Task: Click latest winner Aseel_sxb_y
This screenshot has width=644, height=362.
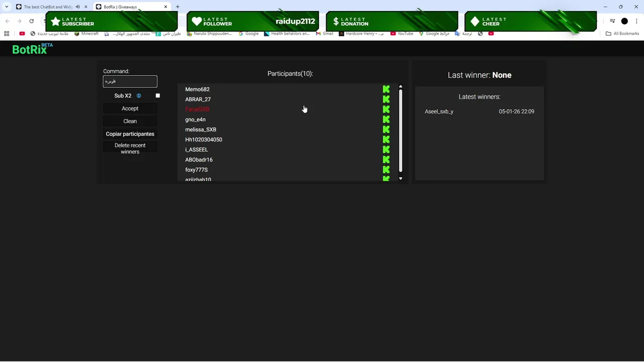Action: (439, 112)
